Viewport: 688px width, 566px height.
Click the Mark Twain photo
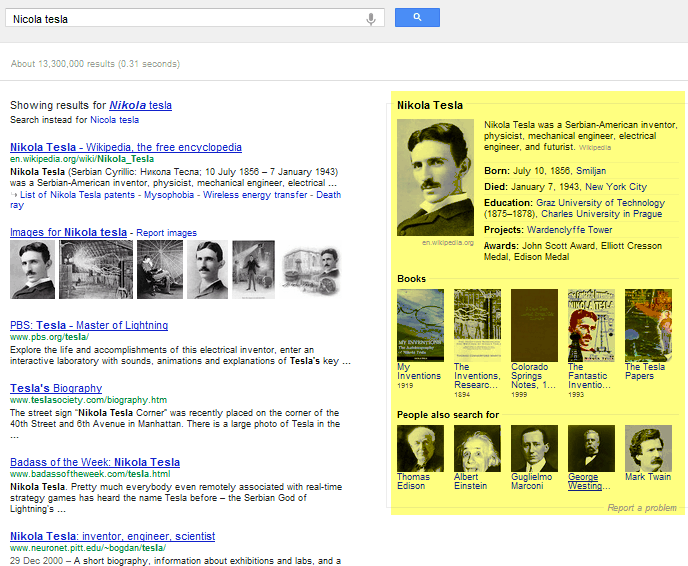click(x=649, y=448)
